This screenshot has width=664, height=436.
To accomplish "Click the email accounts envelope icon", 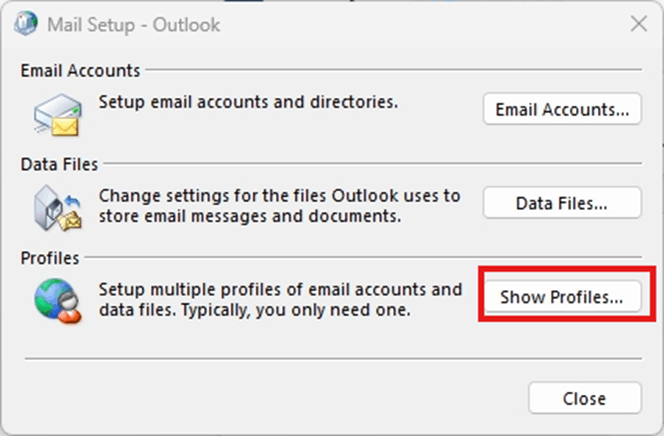I will coord(58,114).
